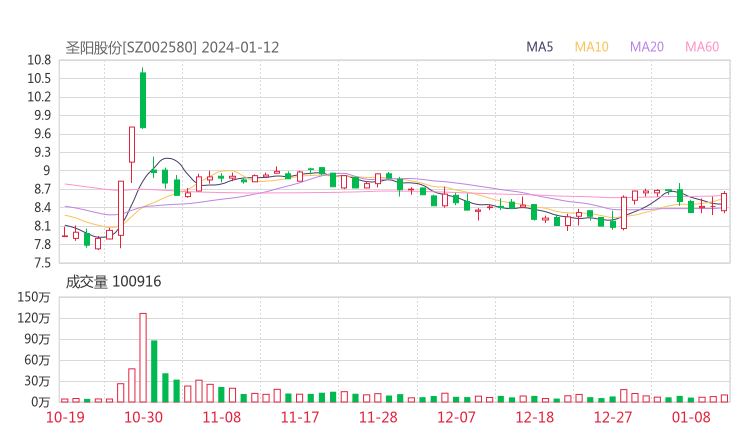The height and width of the screenshot is (440, 740).
Task: Click the 8.1 price axis label
Action: (42, 226)
